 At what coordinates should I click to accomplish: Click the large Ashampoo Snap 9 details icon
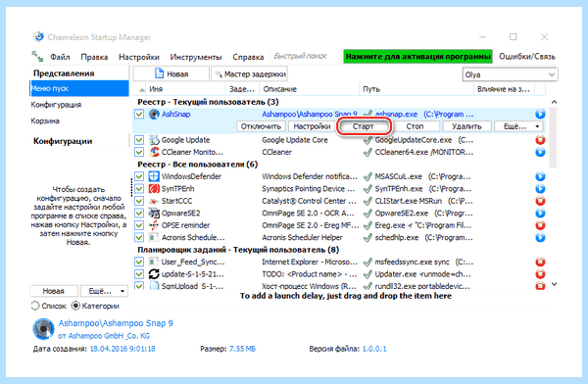pyautogui.click(x=43, y=329)
